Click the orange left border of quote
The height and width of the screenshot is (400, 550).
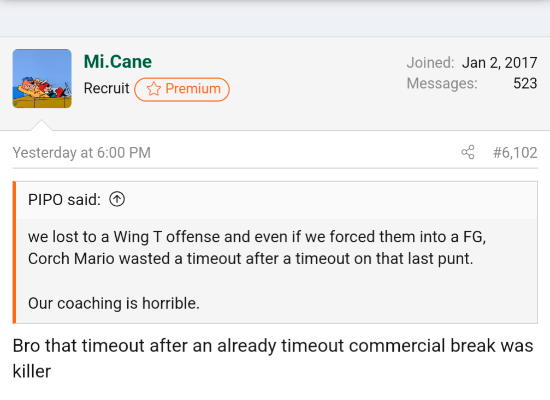[x=14, y=252]
